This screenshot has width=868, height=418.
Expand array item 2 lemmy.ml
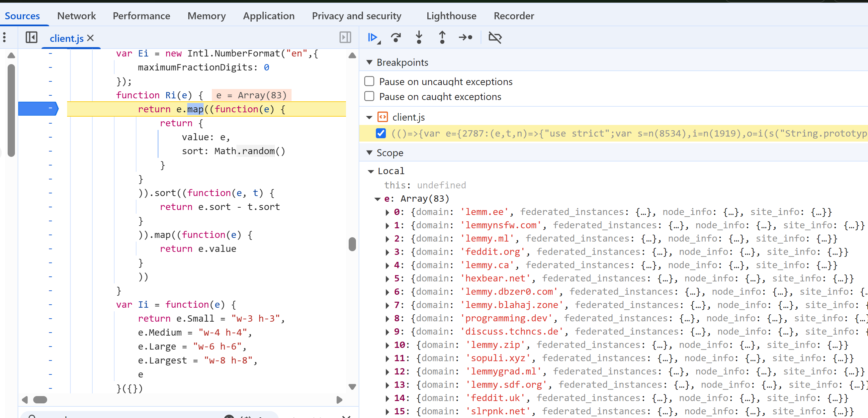coord(387,239)
